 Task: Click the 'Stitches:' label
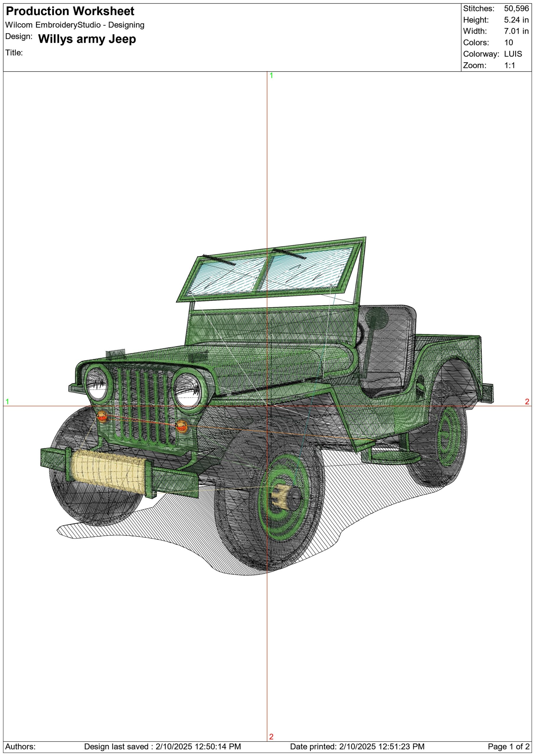pos(479,9)
